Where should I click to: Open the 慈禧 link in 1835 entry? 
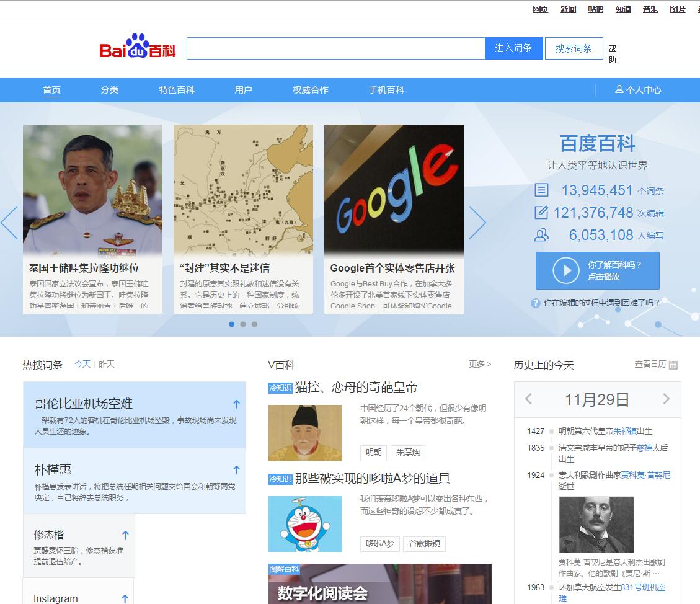tap(645, 448)
